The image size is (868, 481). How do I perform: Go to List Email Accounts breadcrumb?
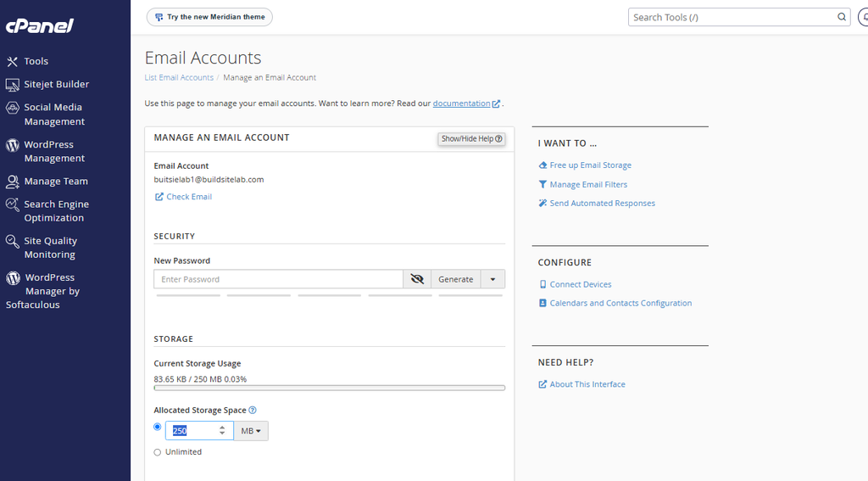pyautogui.click(x=179, y=77)
